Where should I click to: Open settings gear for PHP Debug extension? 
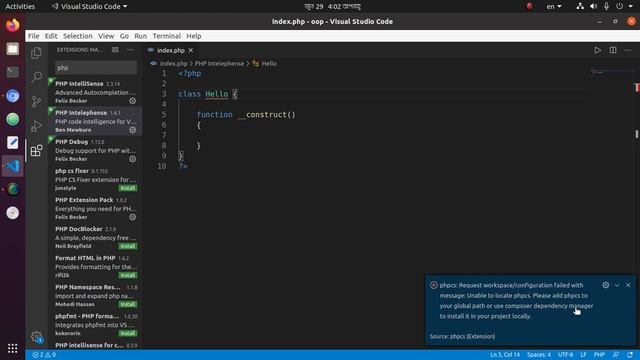(133, 159)
